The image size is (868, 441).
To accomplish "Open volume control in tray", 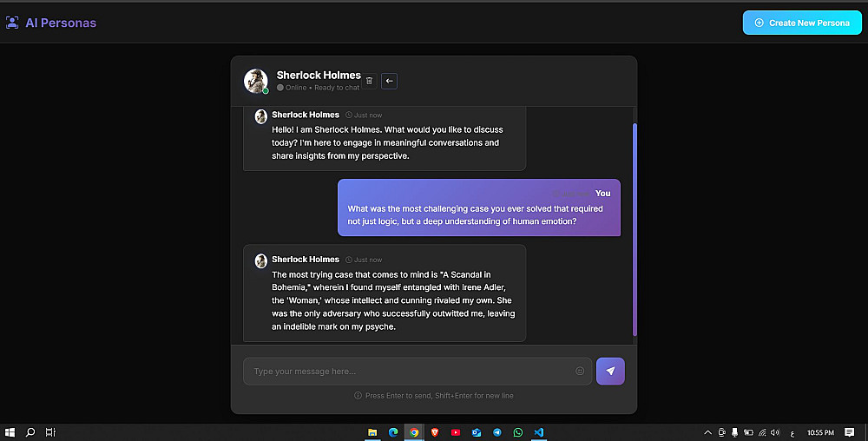I will pyautogui.click(x=775, y=432).
